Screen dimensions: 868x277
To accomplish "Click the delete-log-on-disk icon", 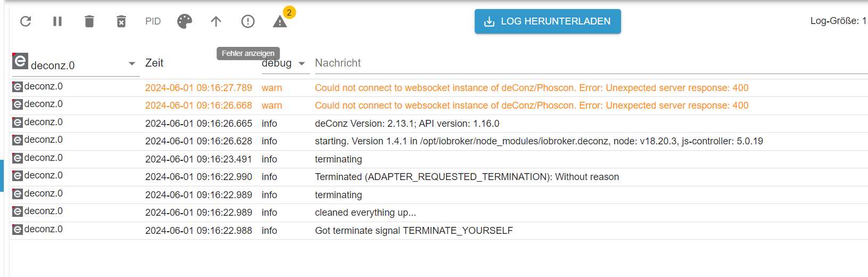I will pyautogui.click(x=121, y=21).
